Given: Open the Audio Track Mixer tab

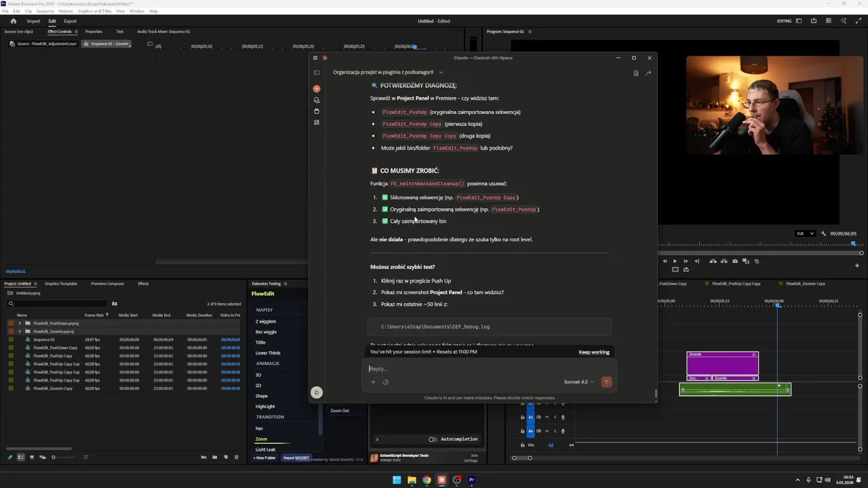Looking at the screenshot, I should click(163, 31).
